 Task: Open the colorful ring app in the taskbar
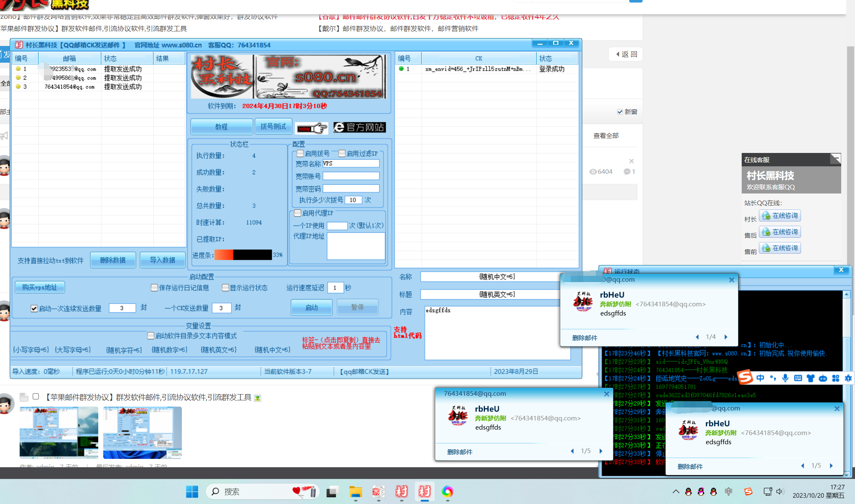tap(447, 492)
